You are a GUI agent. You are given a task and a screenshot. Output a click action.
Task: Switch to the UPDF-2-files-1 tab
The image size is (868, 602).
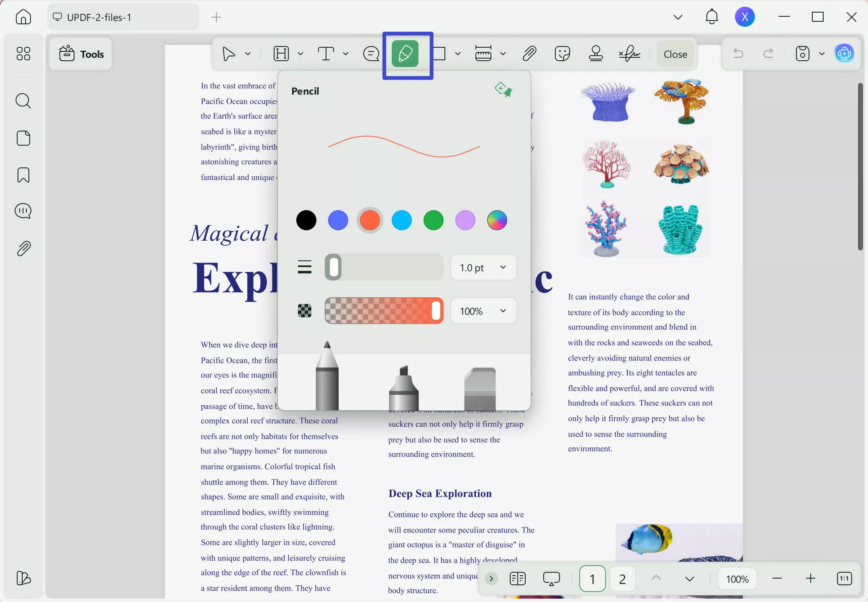point(122,17)
